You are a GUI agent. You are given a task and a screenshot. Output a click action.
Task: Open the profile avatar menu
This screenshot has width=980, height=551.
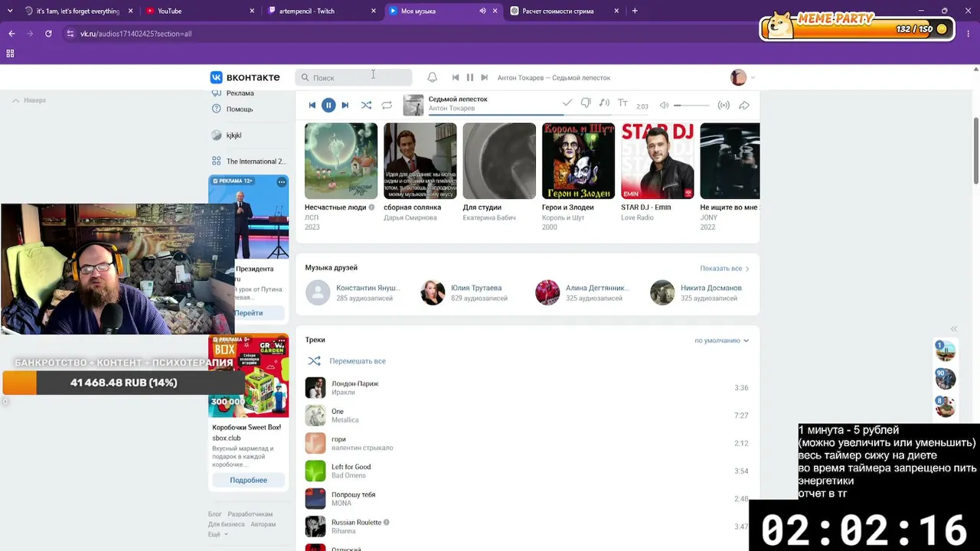click(742, 77)
